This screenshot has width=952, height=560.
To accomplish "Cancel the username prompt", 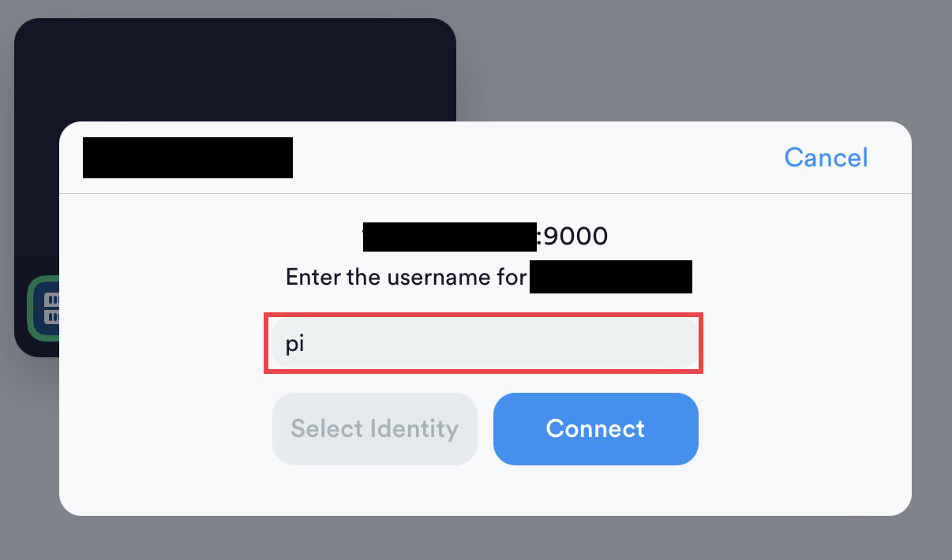I will point(826,158).
